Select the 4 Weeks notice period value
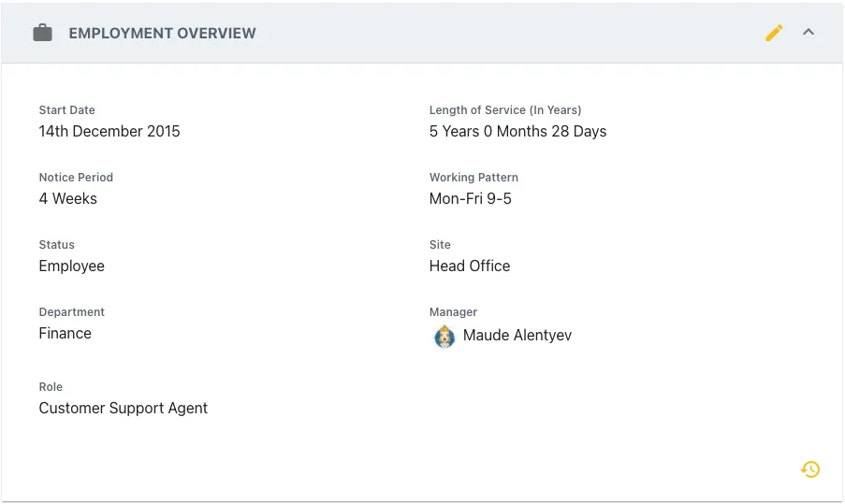 (x=68, y=198)
